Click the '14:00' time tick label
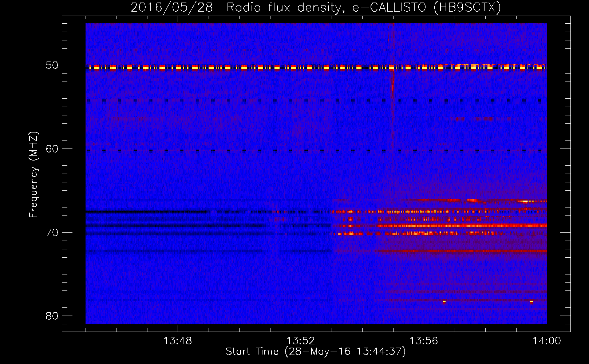This screenshot has height=364, width=589. tap(547, 341)
